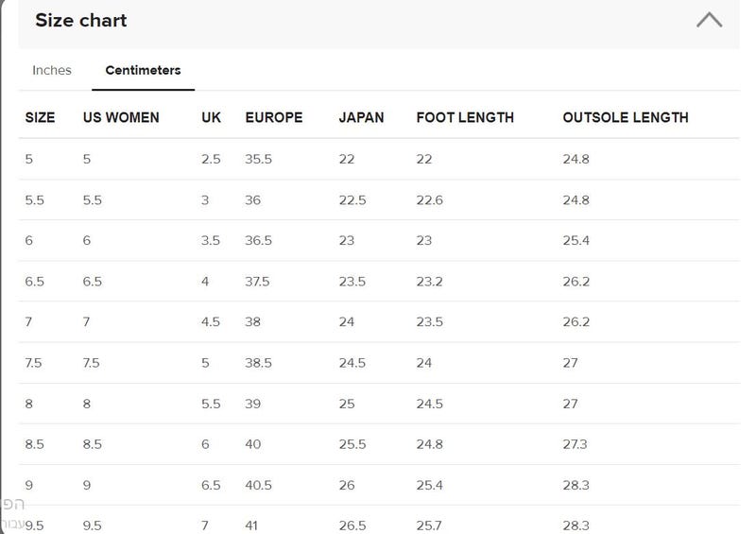Collapse the Size chart panel using the chevron
Screen dimensions: 756x534
(x=709, y=20)
